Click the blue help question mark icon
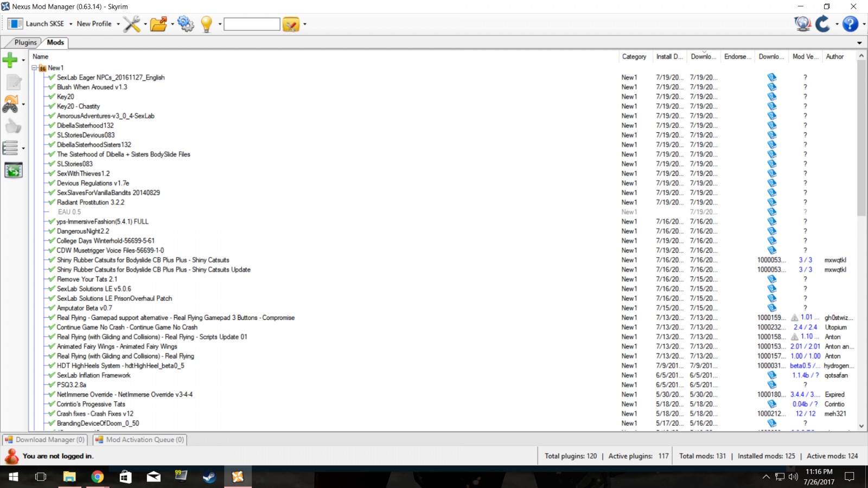 click(x=850, y=24)
